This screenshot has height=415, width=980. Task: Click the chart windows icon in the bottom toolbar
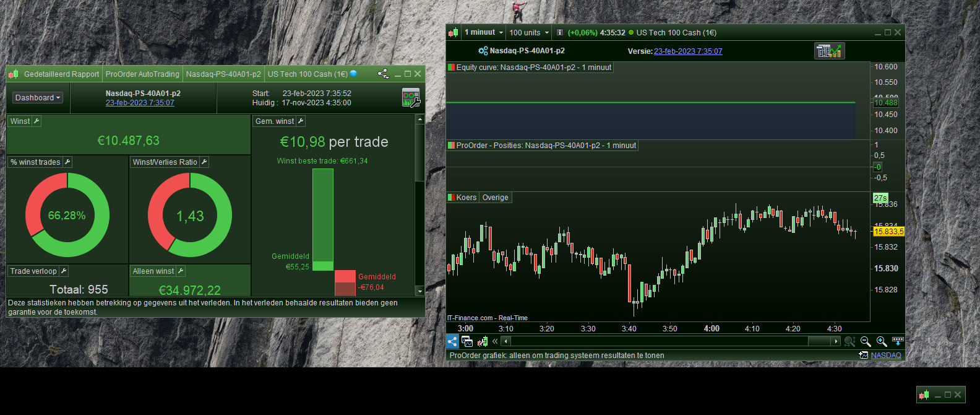[467, 341]
